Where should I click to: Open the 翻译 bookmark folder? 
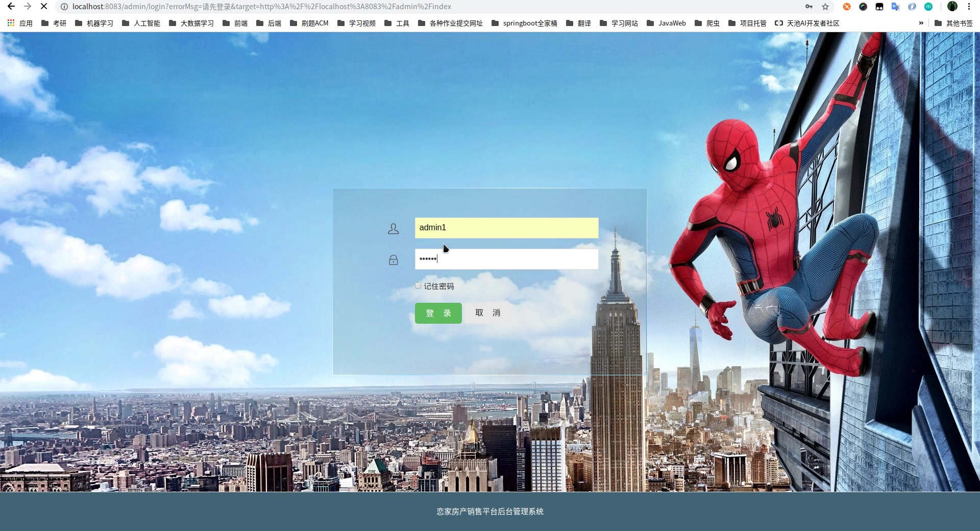click(x=579, y=23)
